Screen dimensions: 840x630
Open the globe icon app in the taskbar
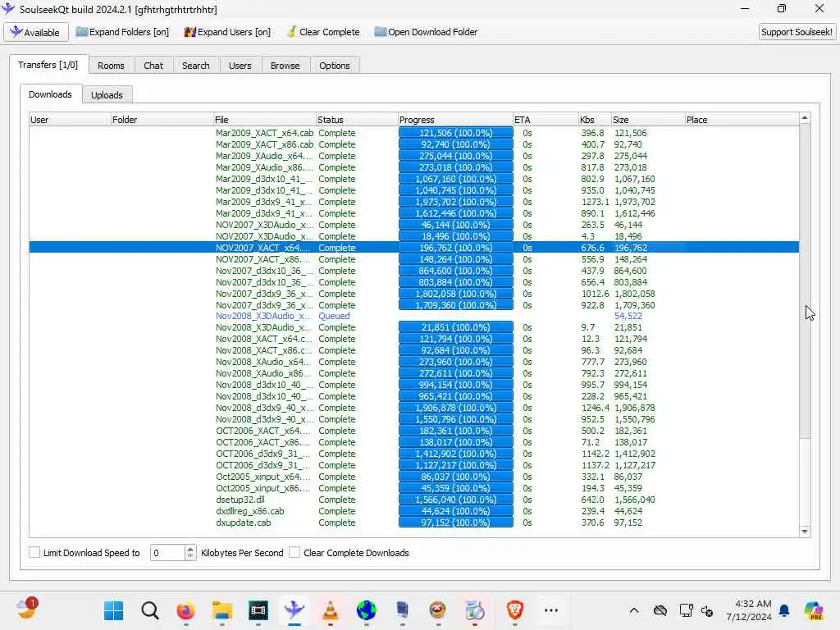(x=367, y=610)
